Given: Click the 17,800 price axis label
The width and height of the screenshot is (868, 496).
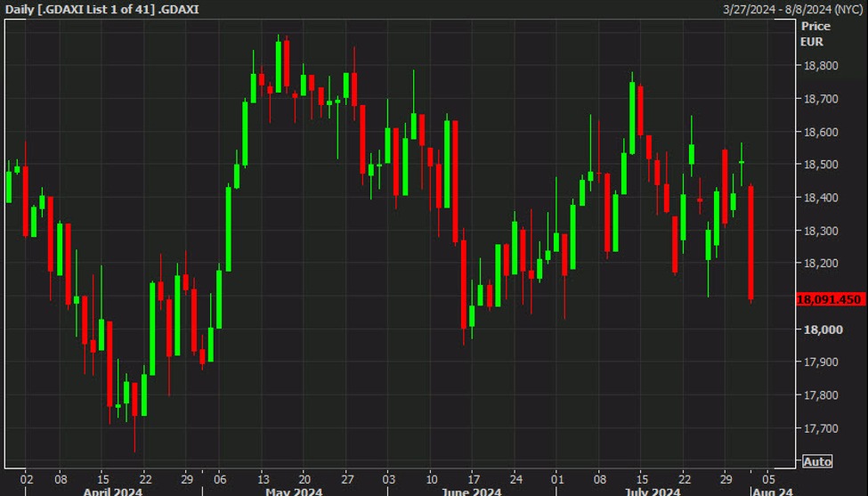Looking at the screenshot, I should point(821,395).
